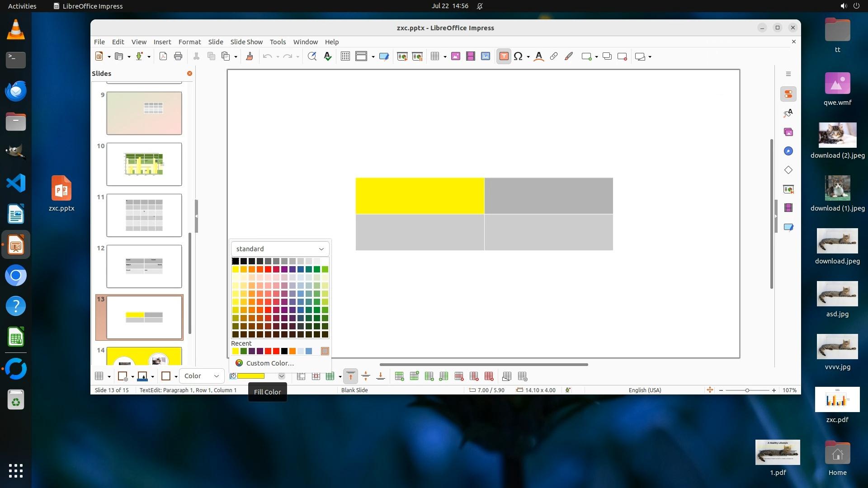Click Export as PDF icon
The image size is (868, 488).
pos(163,56)
